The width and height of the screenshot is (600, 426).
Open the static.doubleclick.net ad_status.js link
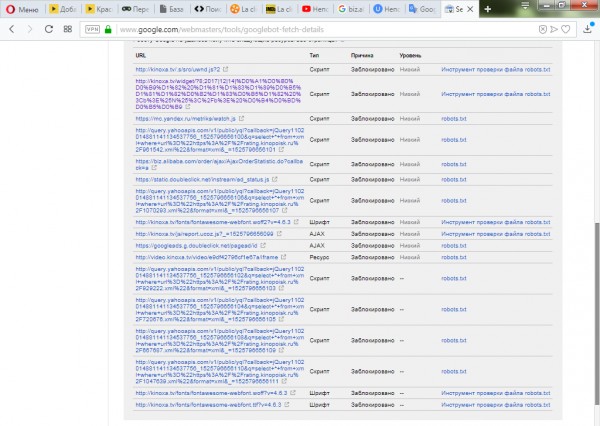point(202,179)
